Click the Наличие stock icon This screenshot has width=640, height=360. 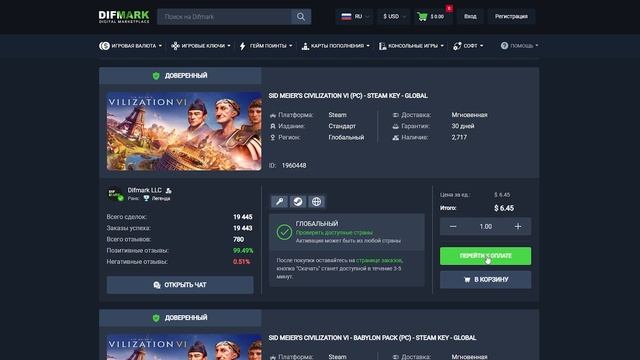396,138
